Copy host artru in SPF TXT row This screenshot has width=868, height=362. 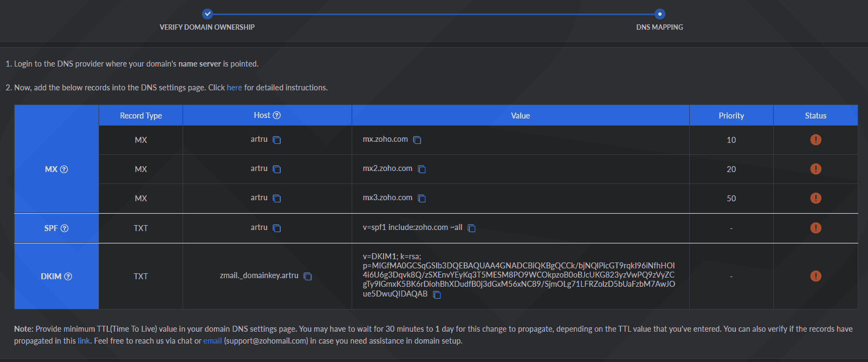pos(277,228)
